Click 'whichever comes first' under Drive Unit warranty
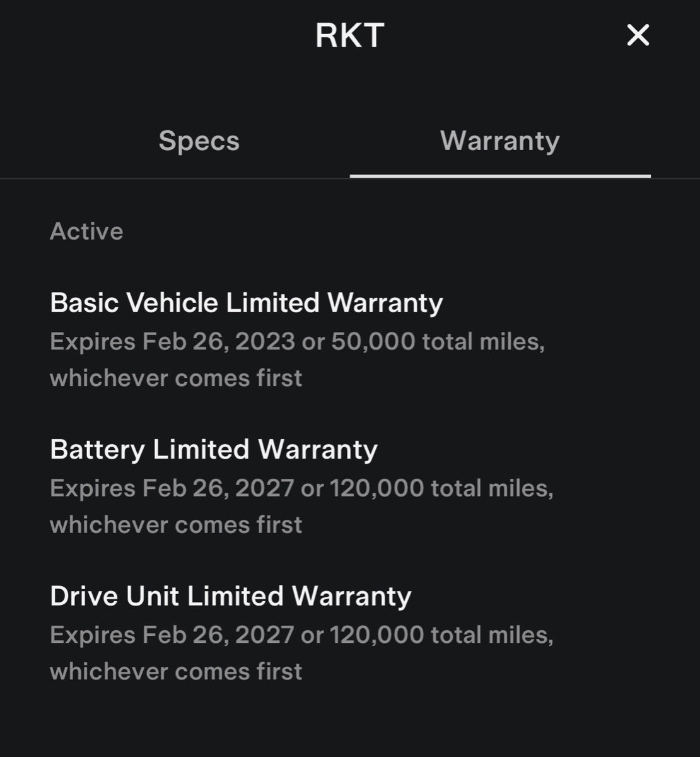This screenshot has height=757, width=700. click(x=176, y=671)
